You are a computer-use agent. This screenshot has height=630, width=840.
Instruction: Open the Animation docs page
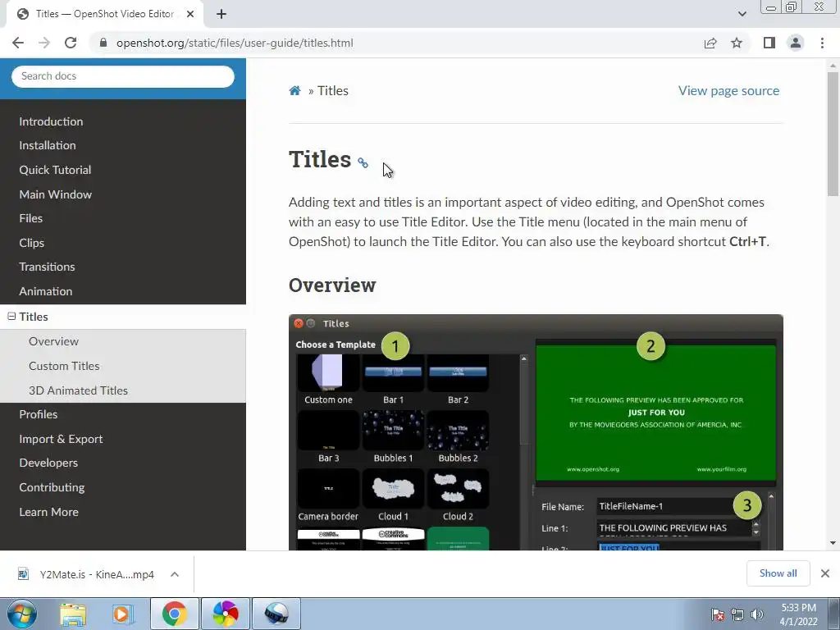pyautogui.click(x=46, y=291)
